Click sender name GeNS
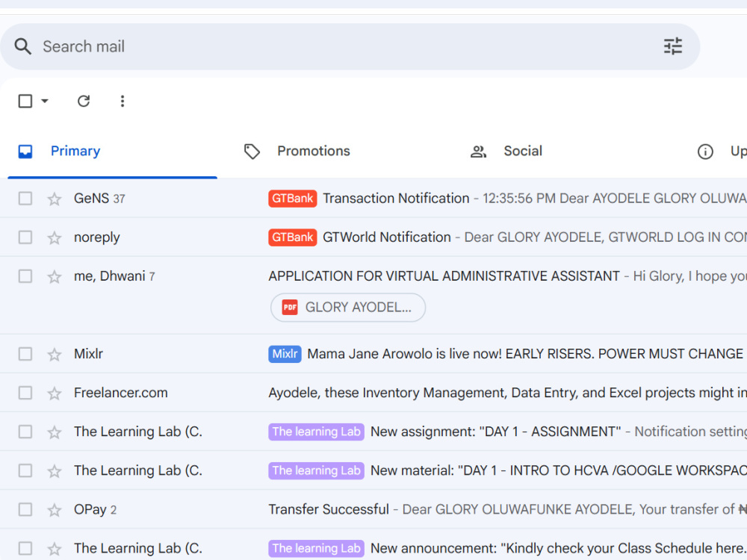 [91, 199]
